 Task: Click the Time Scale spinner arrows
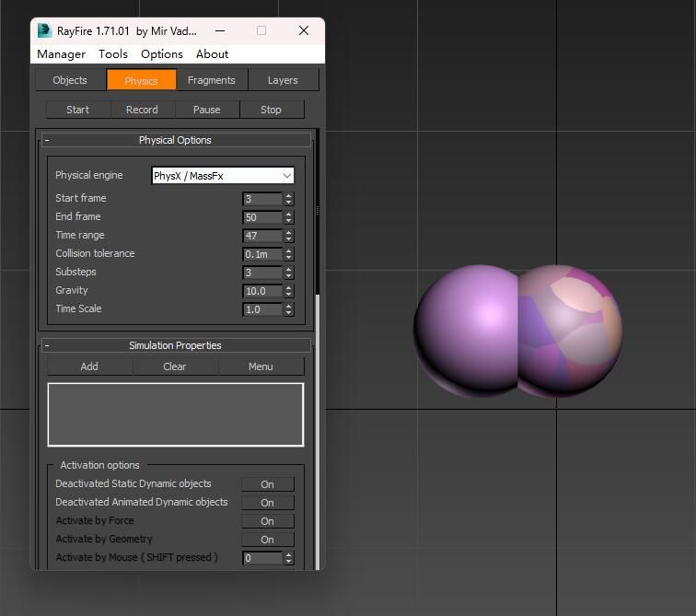tap(289, 309)
